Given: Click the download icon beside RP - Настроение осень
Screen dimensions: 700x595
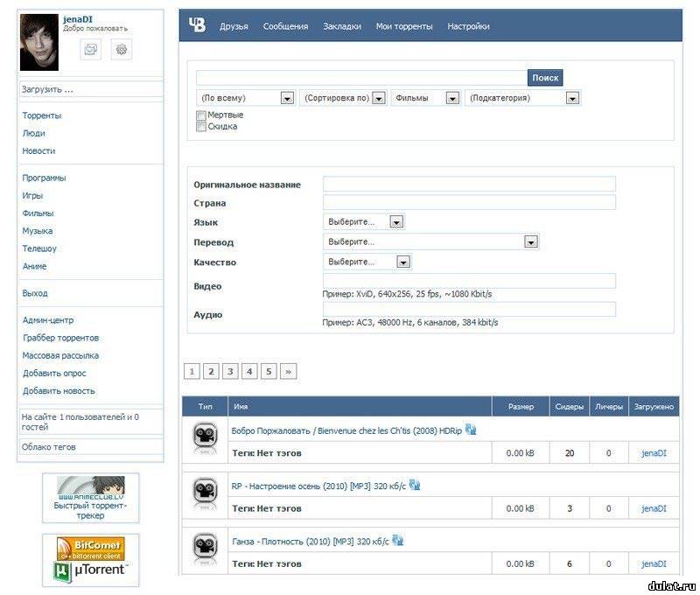Looking at the screenshot, I should click(x=415, y=485).
